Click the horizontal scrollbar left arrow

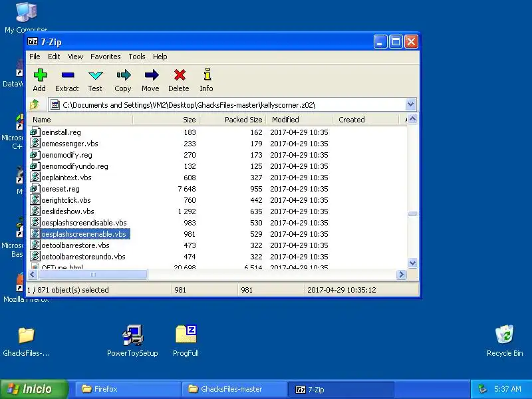tap(33, 274)
